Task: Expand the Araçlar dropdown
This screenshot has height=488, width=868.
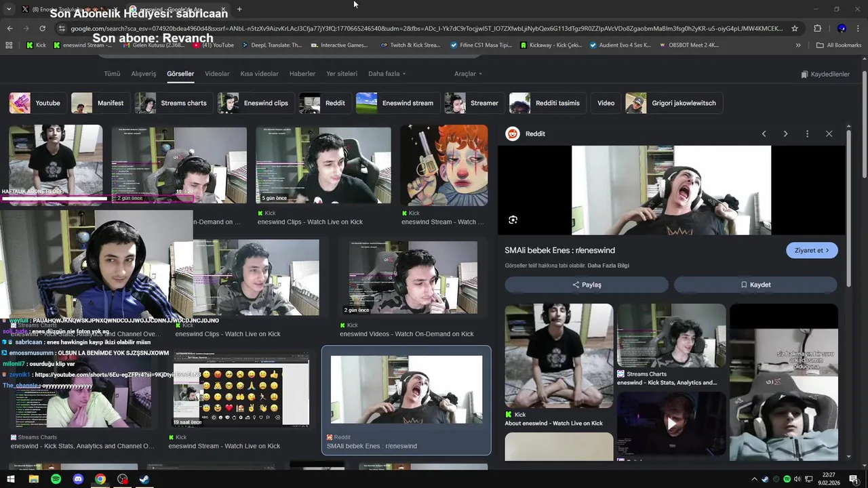Action: [x=468, y=74]
